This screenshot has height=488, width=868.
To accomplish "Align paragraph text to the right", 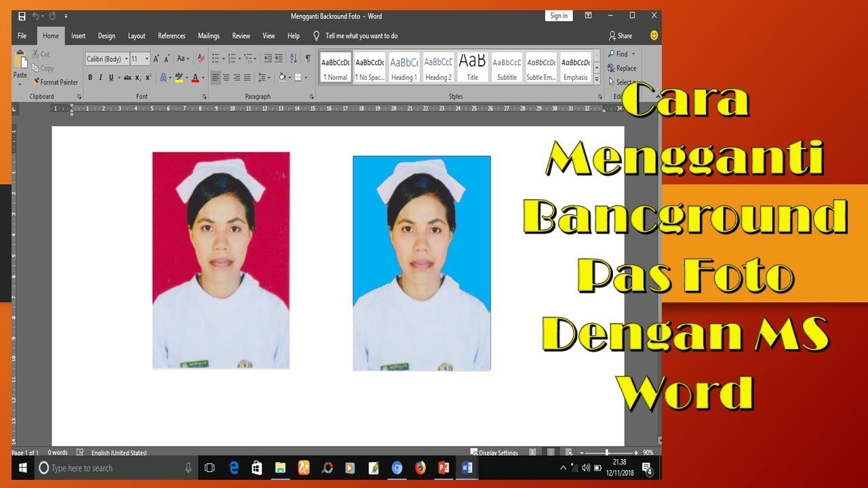I will (237, 78).
